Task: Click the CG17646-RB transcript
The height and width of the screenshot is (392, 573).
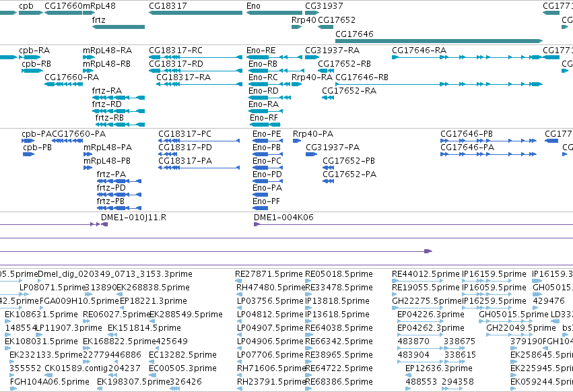Action: tap(439, 84)
